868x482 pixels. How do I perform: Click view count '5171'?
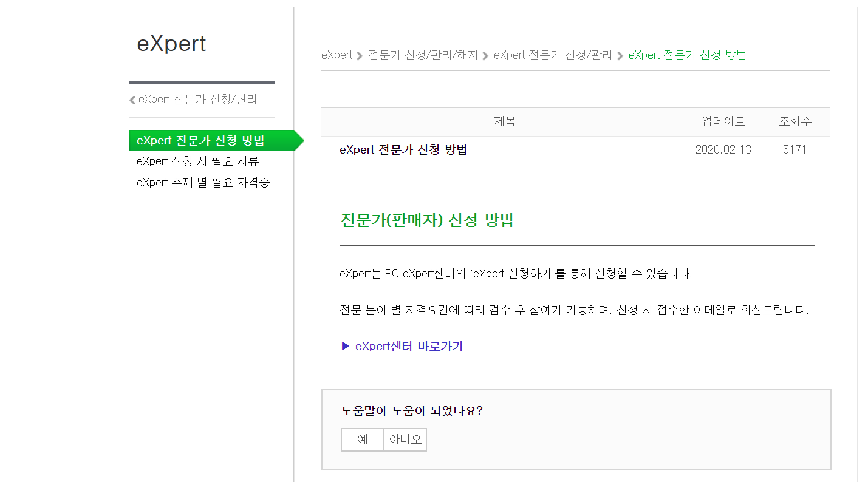[795, 150]
